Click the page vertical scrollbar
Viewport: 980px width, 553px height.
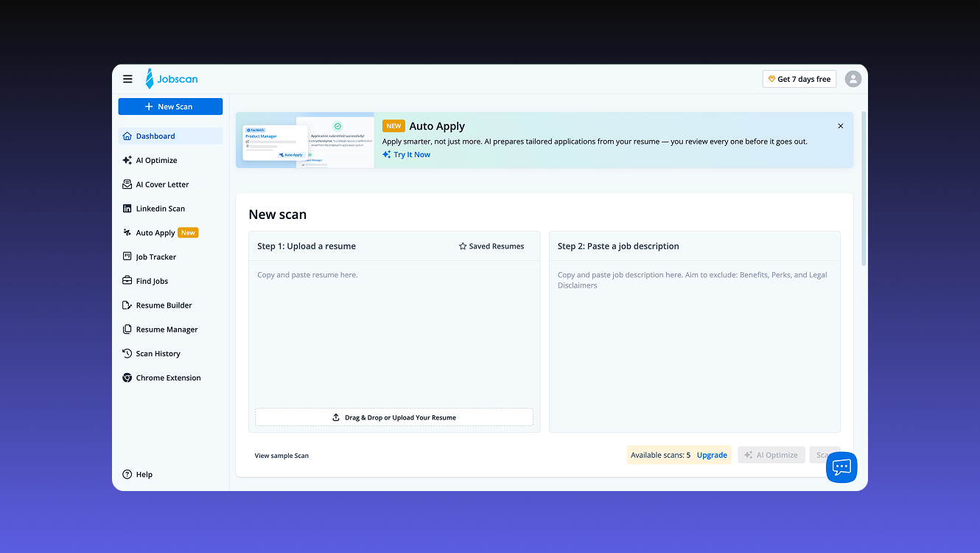pyautogui.click(x=864, y=188)
